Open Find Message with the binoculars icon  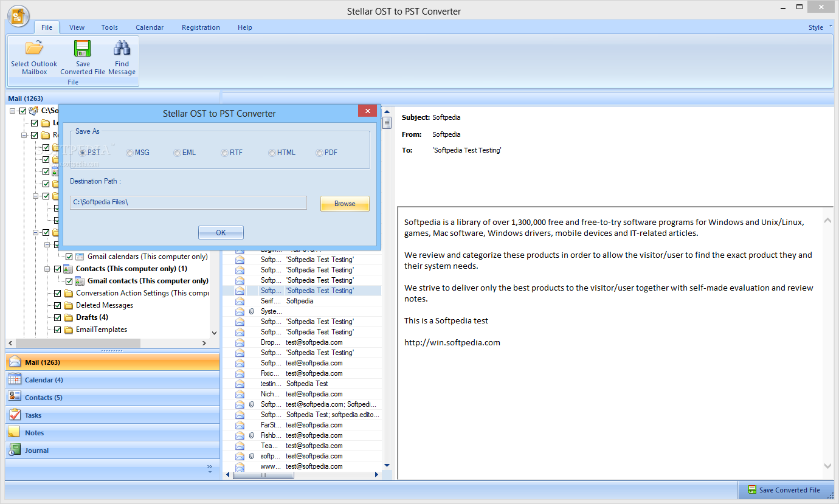pyautogui.click(x=122, y=48)
